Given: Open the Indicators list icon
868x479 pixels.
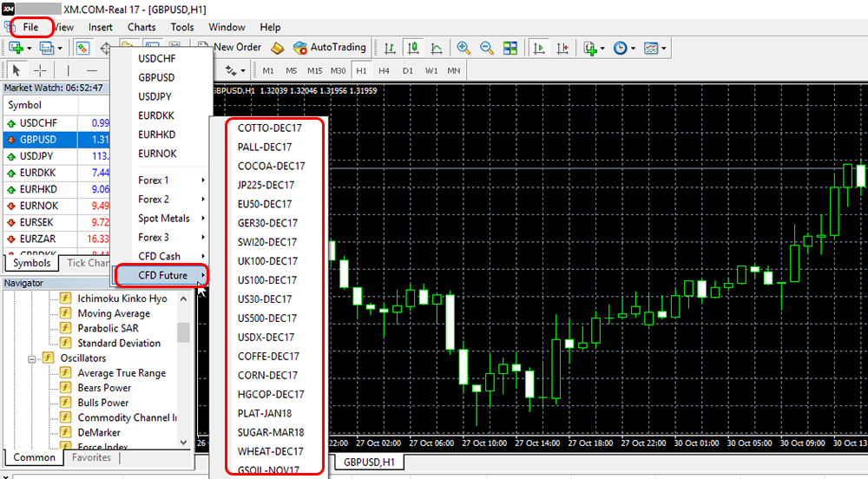Looking at the screenshot, I should 590,48.
